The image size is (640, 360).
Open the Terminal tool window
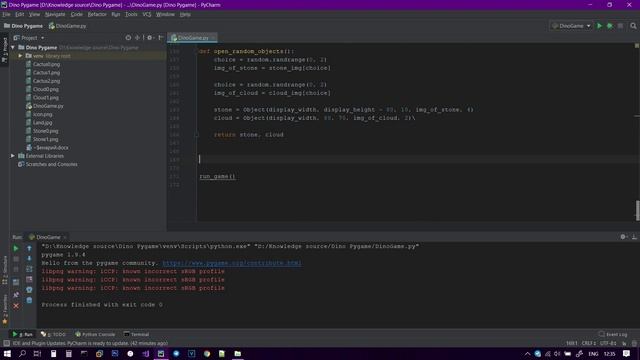click(x=137, y=334)
